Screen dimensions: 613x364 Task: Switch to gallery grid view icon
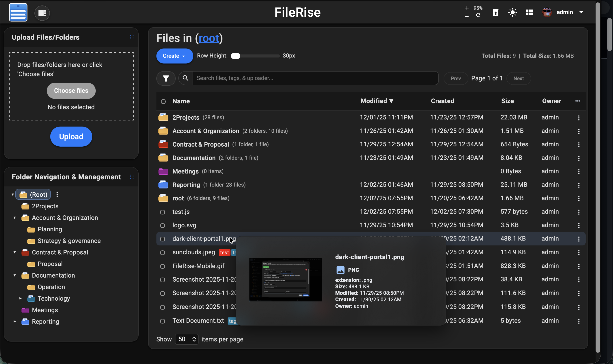tap(529, 12)
